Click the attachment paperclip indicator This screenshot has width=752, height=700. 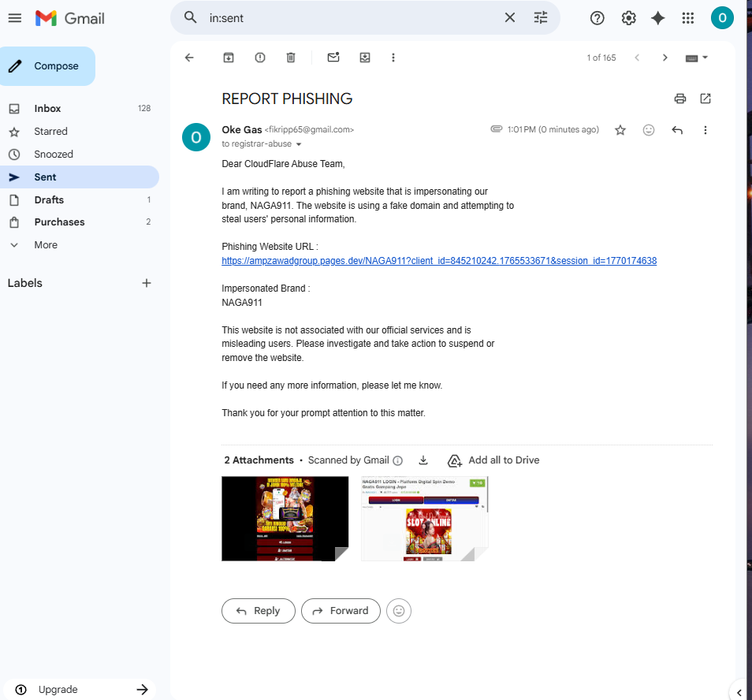(x=497, y=129)
